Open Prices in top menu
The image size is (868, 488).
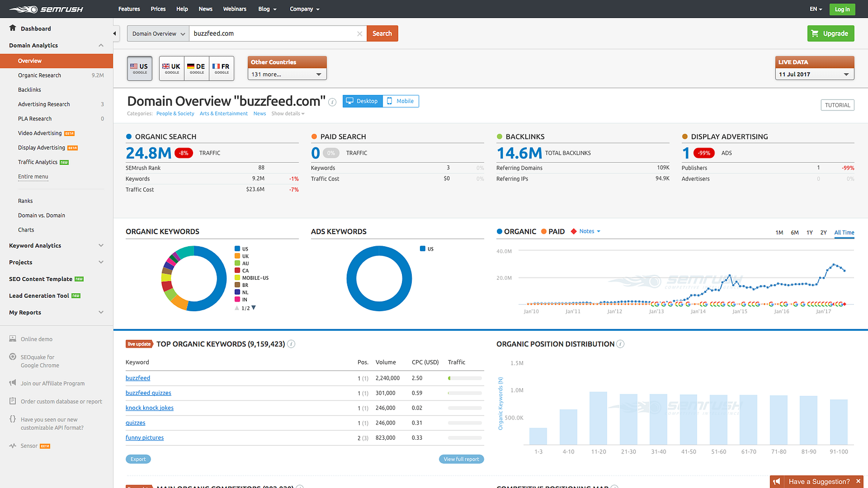158,9
